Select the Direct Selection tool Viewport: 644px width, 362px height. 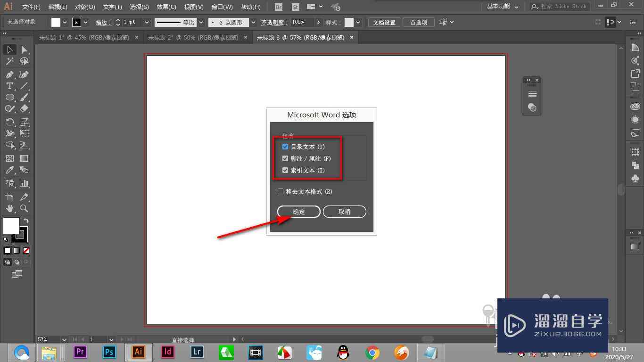[x=24, y=49]
